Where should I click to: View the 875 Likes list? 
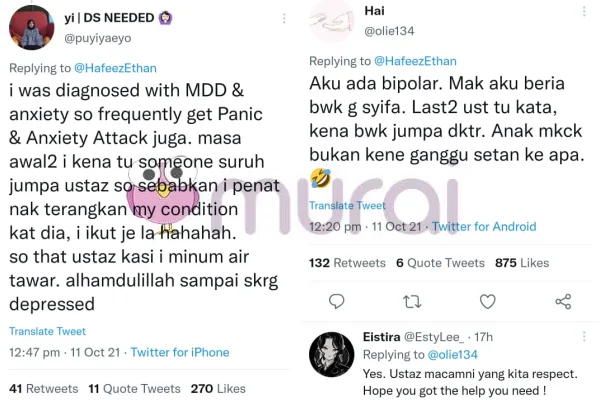(522, 263)
